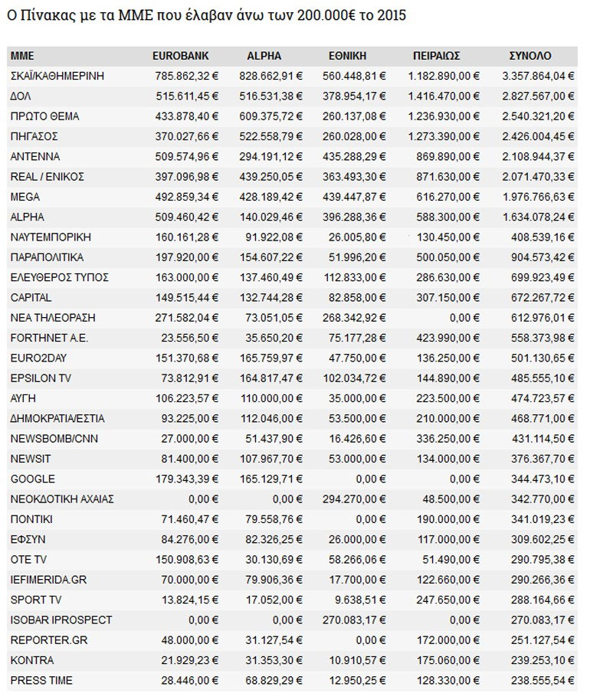Click the ANTENNA Eurobank amount 509.574,96 €

click(x=184, y=157)
